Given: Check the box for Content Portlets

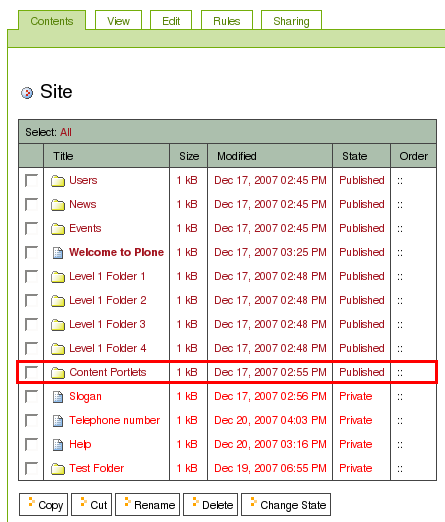Looking at the screenshot, I should [31, 372].
